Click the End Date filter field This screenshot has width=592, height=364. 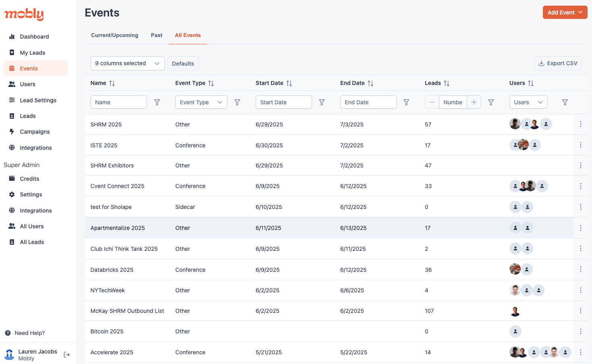(368, 102)
